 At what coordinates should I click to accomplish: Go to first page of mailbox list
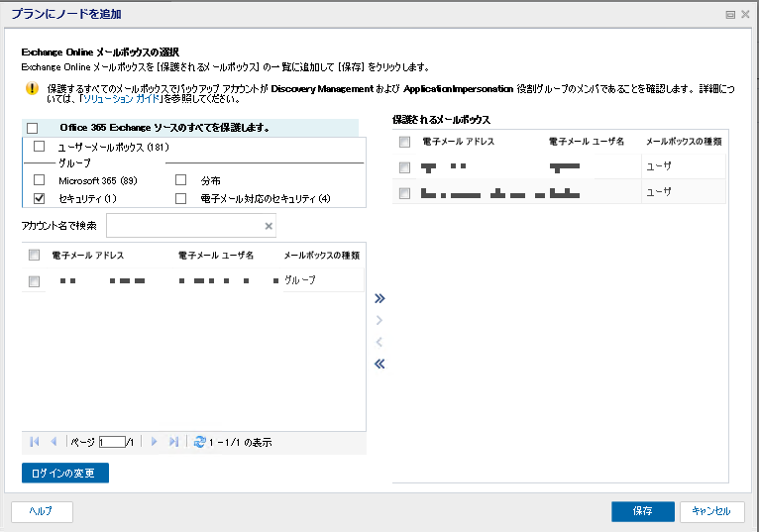tap(35, 442)
